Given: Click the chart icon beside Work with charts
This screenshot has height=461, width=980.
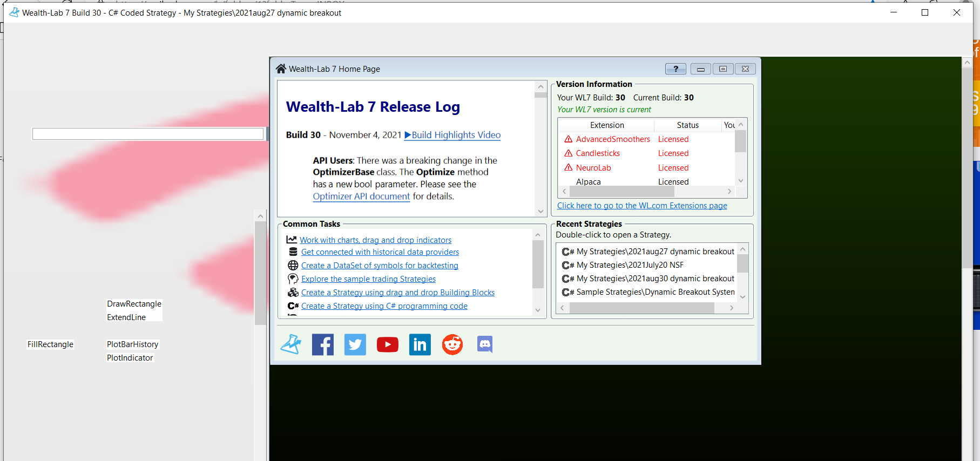Looking at the screenshot, I should tap(292, 240).
